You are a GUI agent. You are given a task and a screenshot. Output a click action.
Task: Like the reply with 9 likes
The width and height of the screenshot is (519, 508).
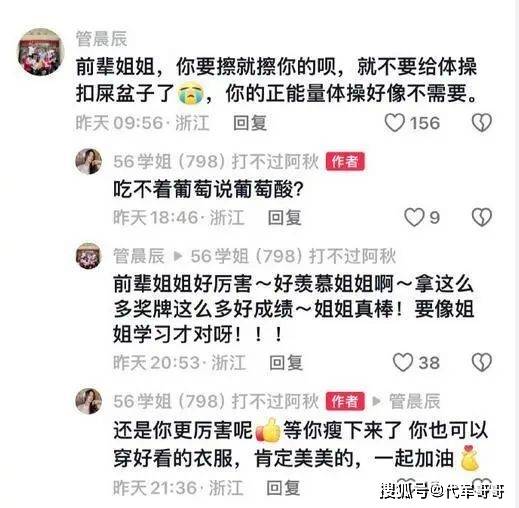click(x=414, y=217)
